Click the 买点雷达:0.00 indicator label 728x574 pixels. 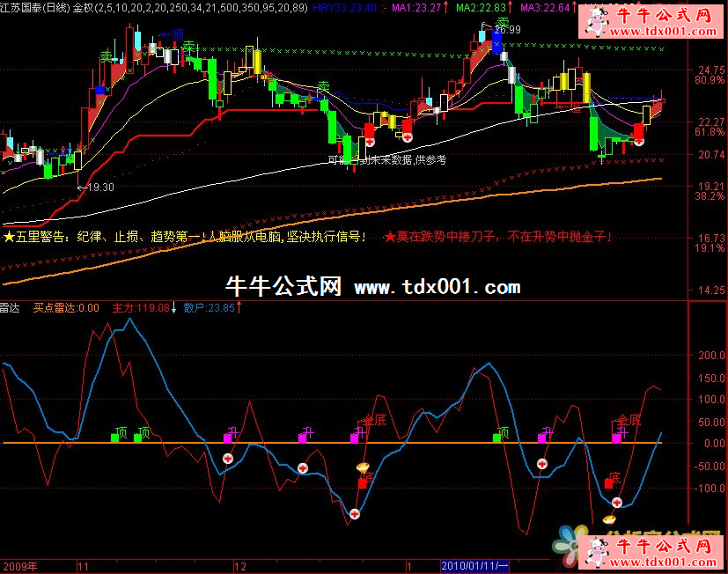click(x=66, y=308)
